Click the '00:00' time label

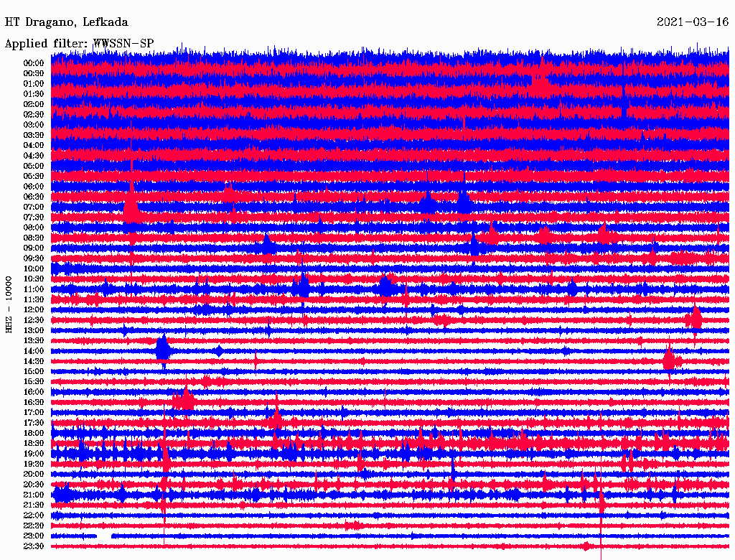coord(34,63)
